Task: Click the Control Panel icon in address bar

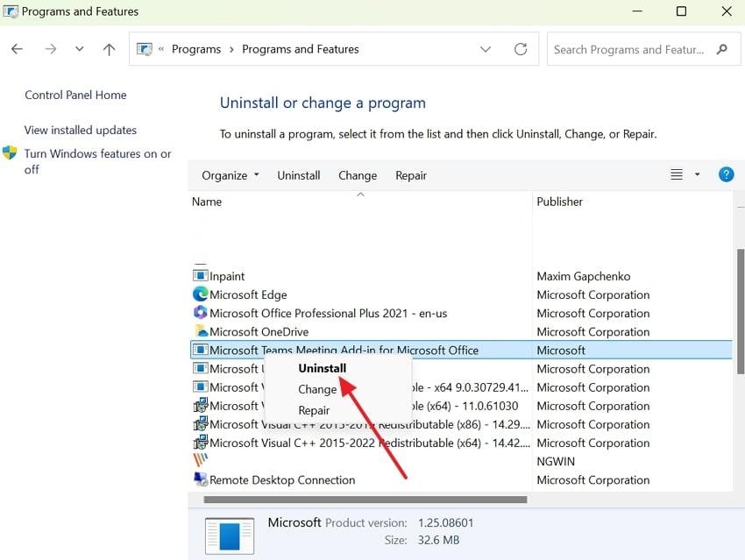Action: pyautogui.click(x=145, y=49)
